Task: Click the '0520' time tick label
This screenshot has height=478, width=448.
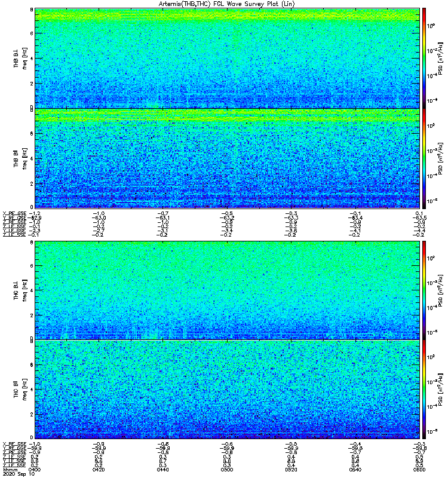Action: click(x=291, y=470)
